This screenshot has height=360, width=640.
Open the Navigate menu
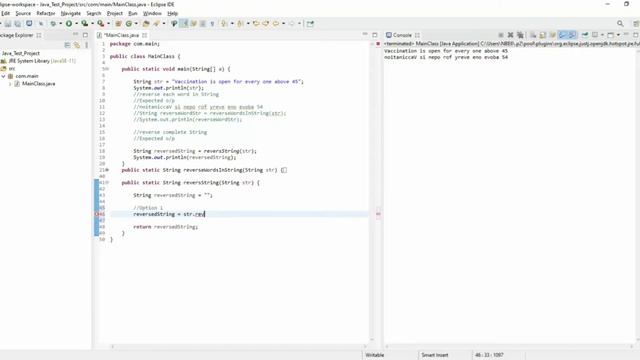pos(71,13)
